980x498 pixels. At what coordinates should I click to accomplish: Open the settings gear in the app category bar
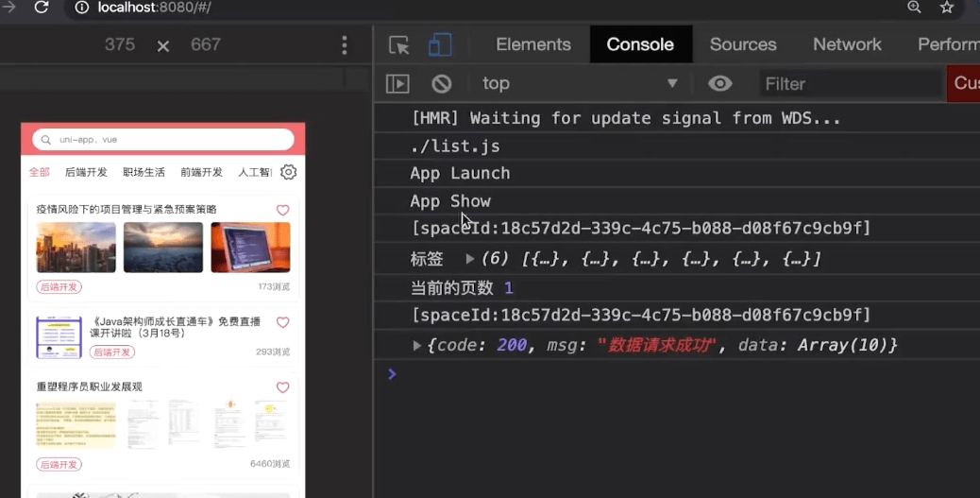pos(288,172)
